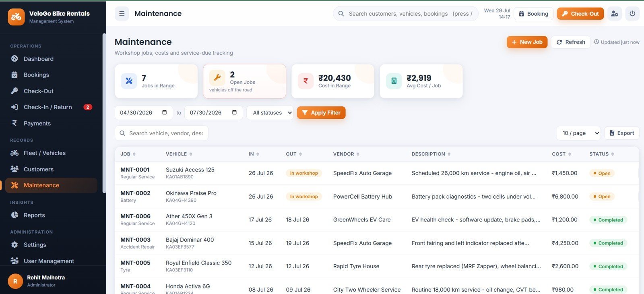The width and height of the screenshot is (644, 294).
Task: Click the search magnifier icon in header
Action: point(341,14)
